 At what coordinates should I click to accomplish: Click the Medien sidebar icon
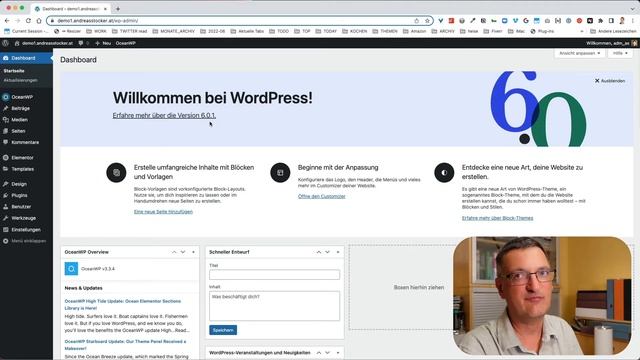[x=6, y=120]
